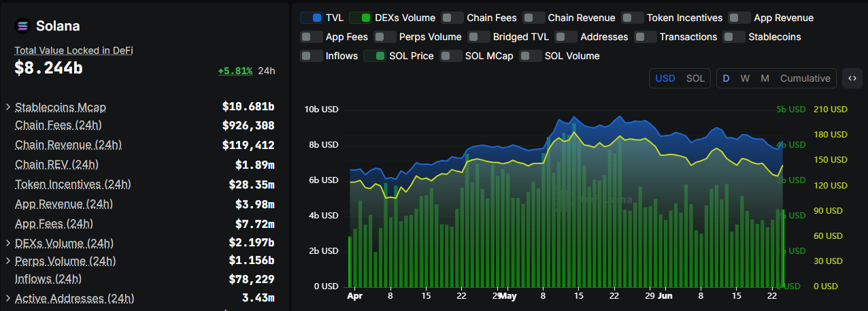
Task: Click the Inflows (24h) label
Action: [x=48, y=278]
